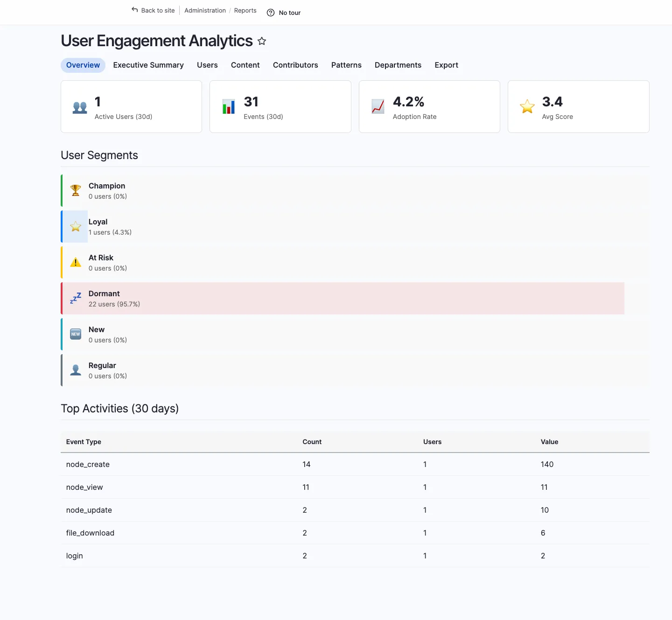Click the node_create count value 14
This screenshot has width=672, height=620.
pyautogui.click(x=307, y=464)
